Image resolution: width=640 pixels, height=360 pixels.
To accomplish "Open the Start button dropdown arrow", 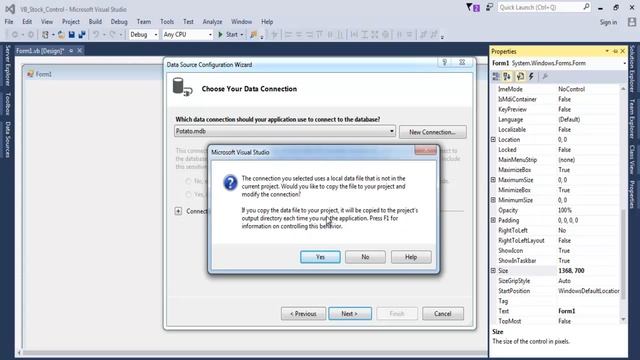I will tap(242, 35).
